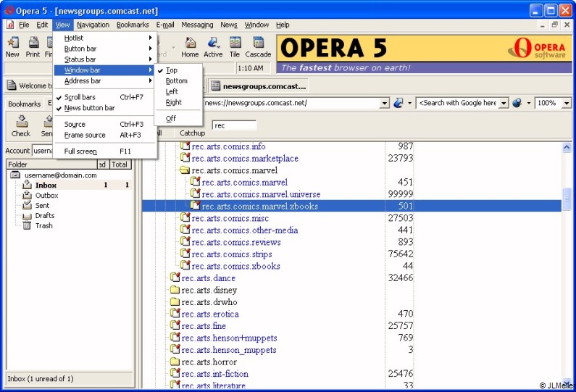
Task: Select Bottom window bar position
Action: (178, 81)
